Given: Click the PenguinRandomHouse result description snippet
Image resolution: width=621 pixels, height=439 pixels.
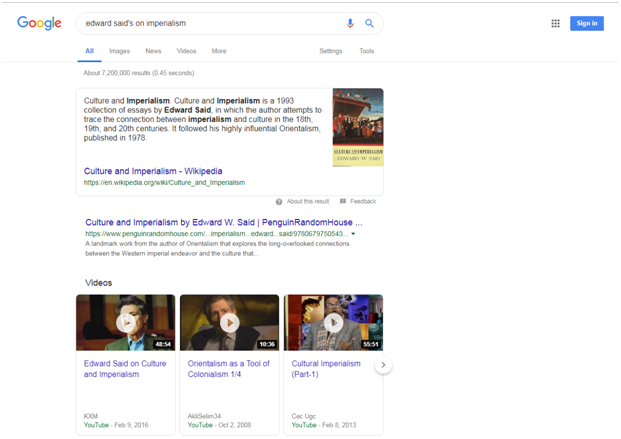Looking at the screenshot, I should pyautogui.click(x=217, y=248).
